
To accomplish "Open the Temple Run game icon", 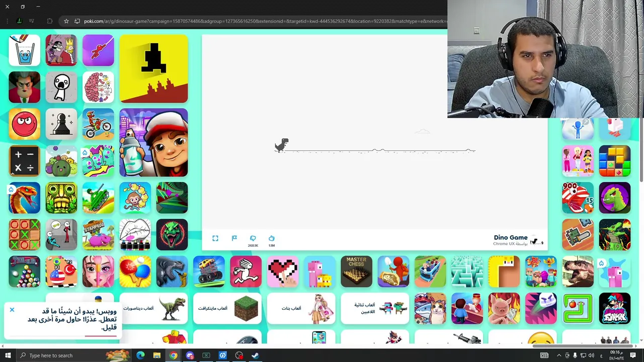I will pos(61,198).
